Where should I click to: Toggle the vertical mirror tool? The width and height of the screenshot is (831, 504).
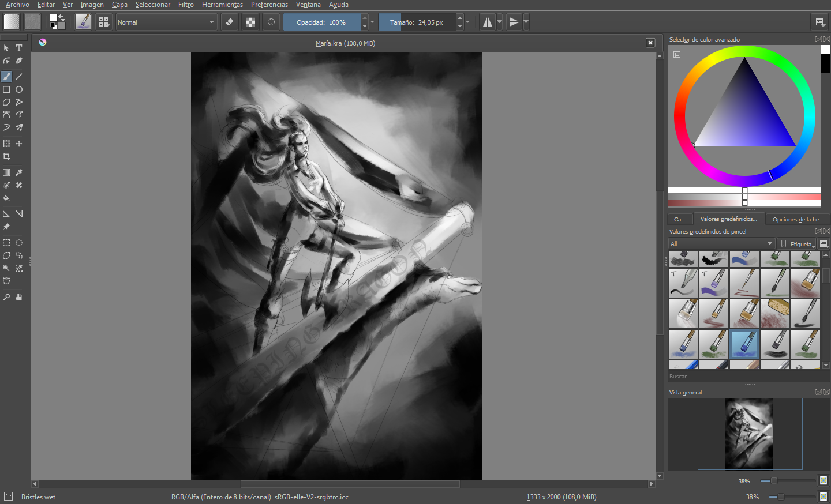click(514, 22)
